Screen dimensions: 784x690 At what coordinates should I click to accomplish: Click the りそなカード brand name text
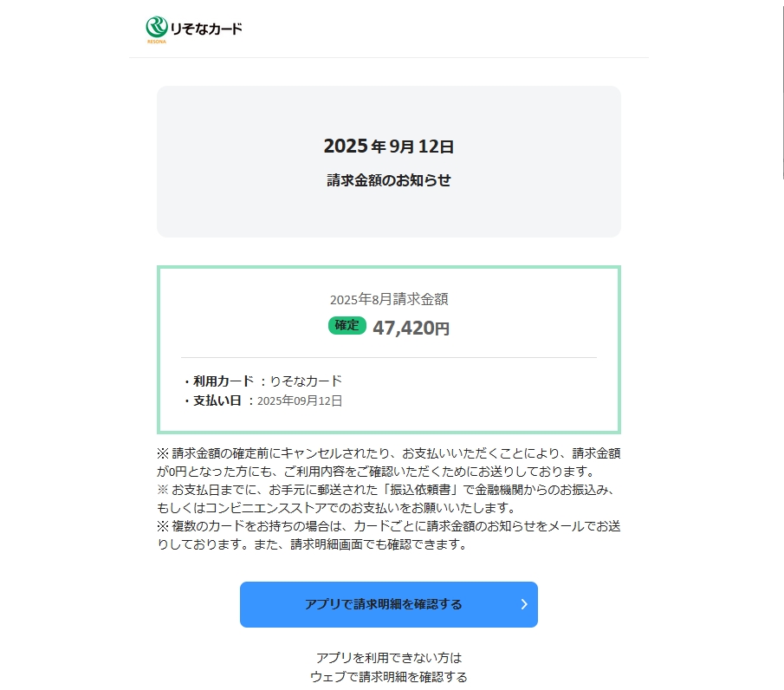pyautogui.click(x=206, y=29)
